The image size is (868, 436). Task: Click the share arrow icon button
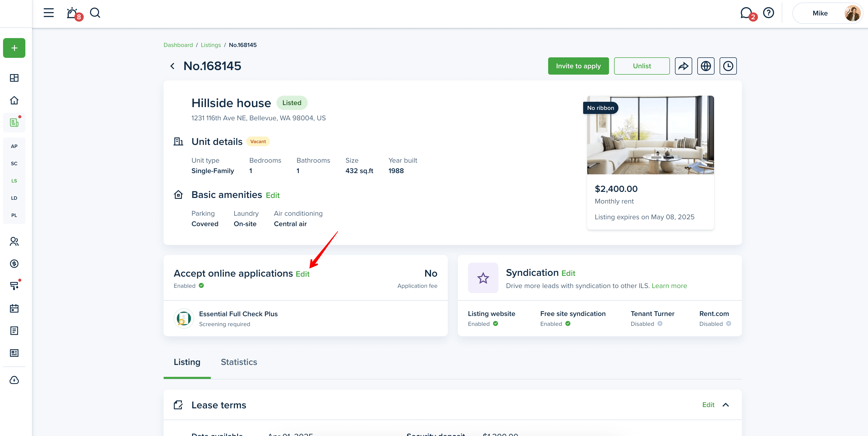coord(683,66)
